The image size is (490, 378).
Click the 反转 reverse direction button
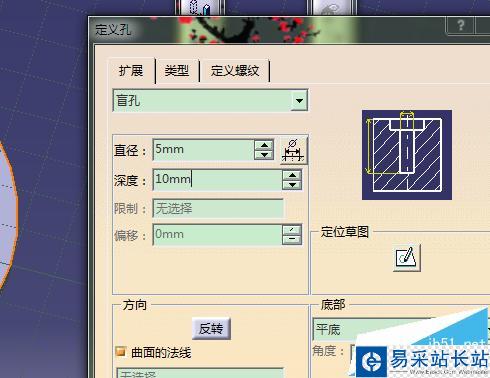211,329
